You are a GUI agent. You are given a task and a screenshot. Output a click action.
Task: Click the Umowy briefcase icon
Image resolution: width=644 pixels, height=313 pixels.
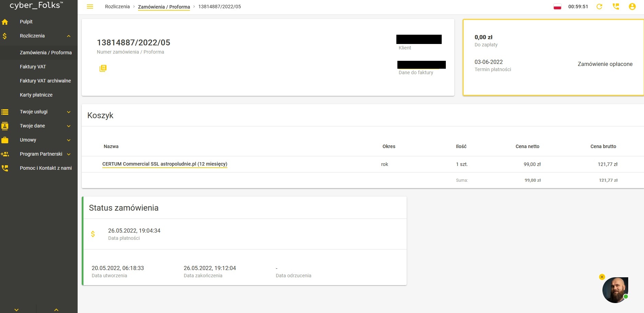[x=5, y=140]
